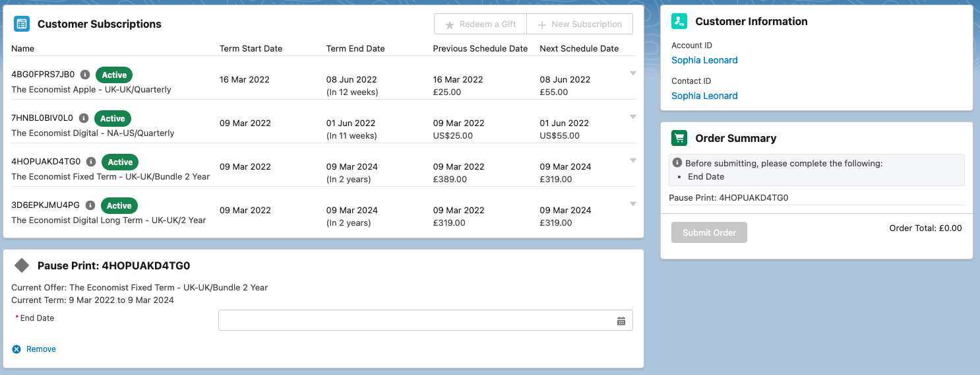The image size is (980, 375).
Task: Click the Term End Date column header
Action: pyautogui.click(x=355, y=48)
